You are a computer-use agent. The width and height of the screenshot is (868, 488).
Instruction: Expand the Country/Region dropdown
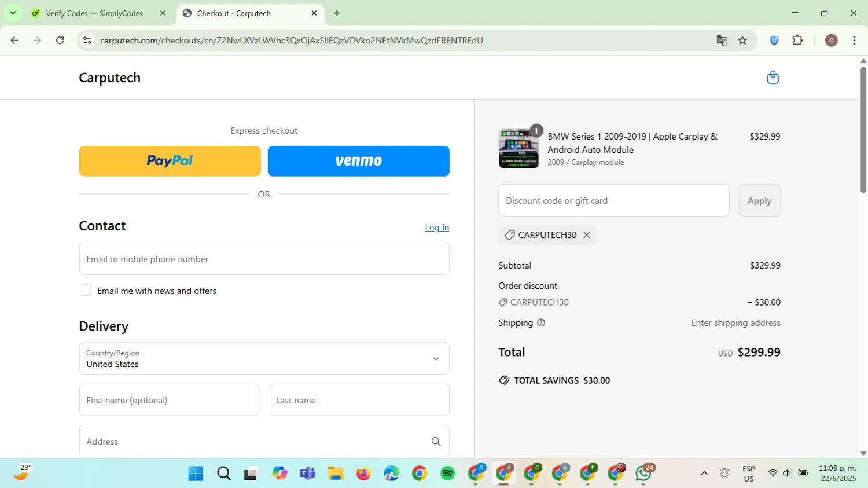coord(264,358)
